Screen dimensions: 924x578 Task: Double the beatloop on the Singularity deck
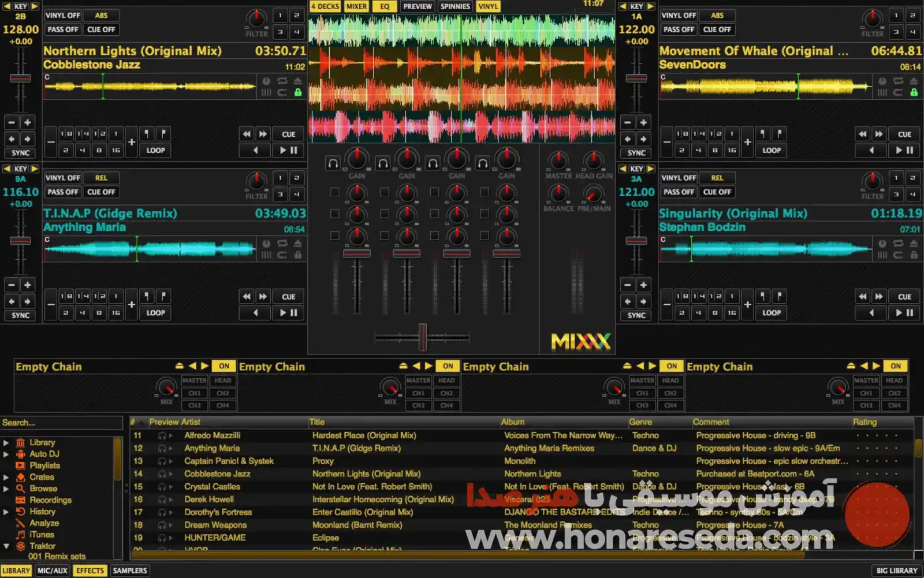tap(747, 304)
